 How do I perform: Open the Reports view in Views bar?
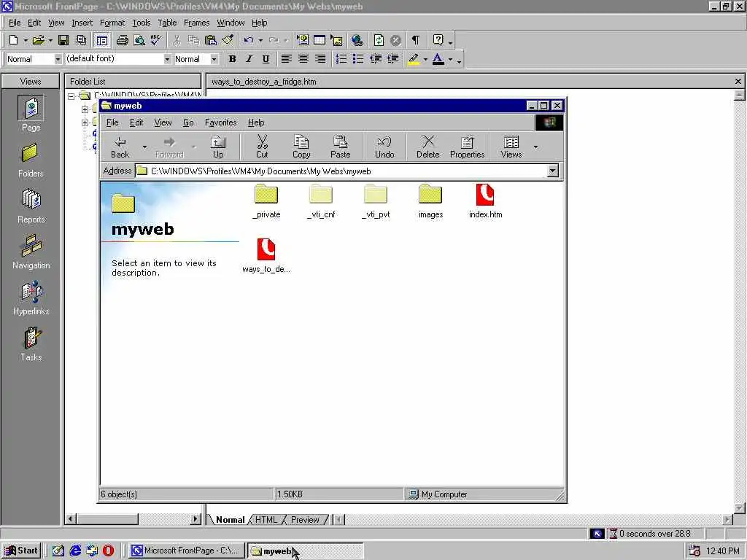pos(31,206)
